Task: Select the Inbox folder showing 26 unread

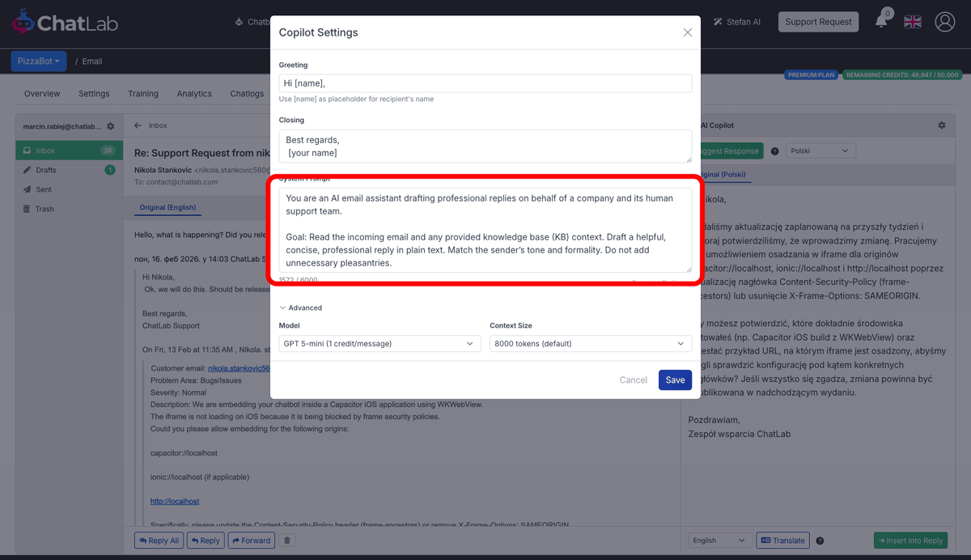Action: click(69, 150)
